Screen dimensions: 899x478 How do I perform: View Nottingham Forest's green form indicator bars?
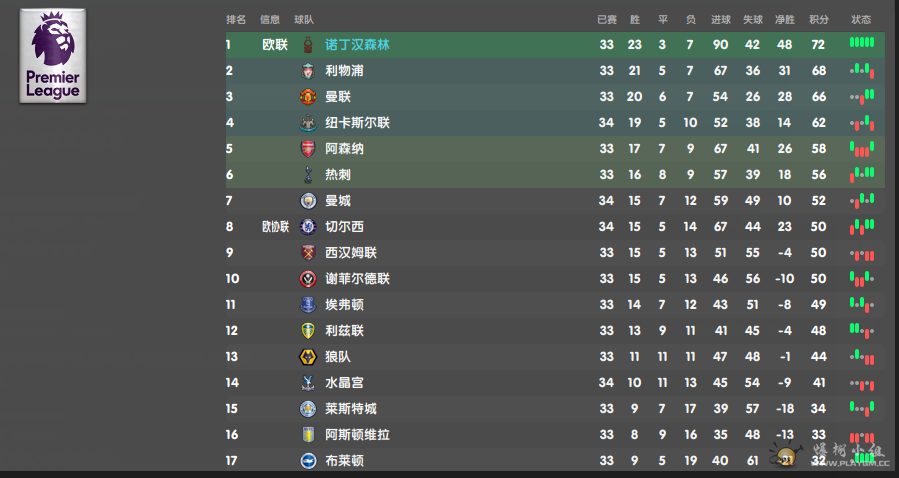[862, 42]
